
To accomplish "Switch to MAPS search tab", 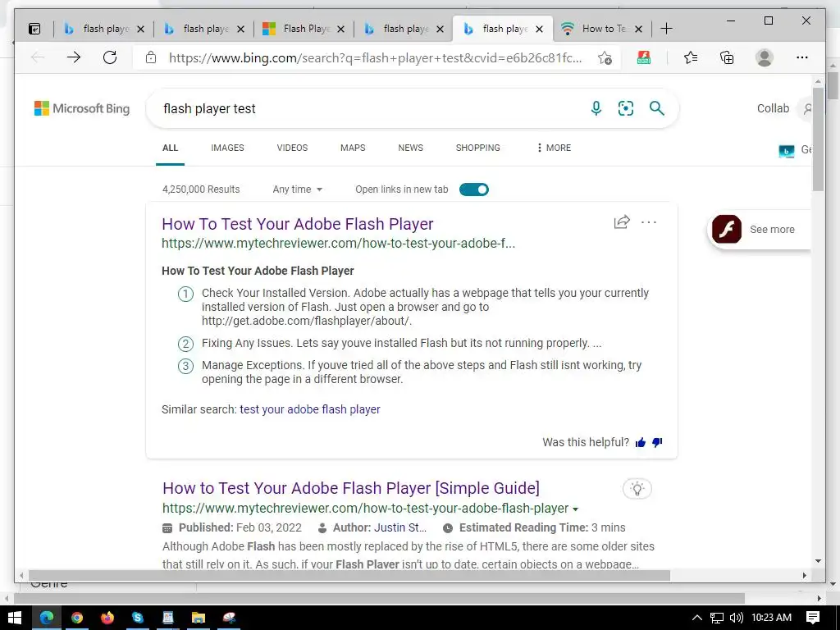I will pos(353,148).
